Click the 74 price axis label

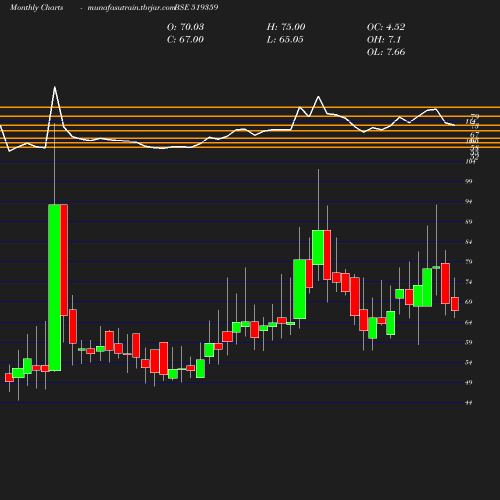469,282
